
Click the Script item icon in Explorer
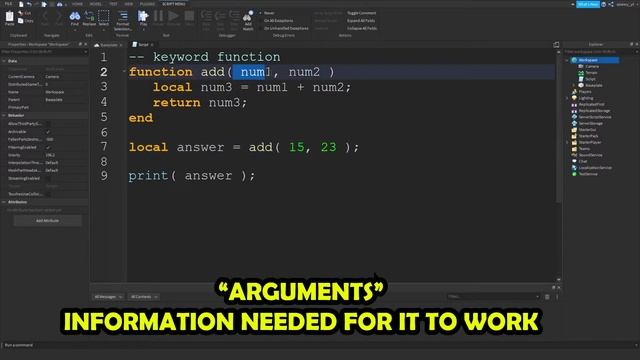[581, 79]
